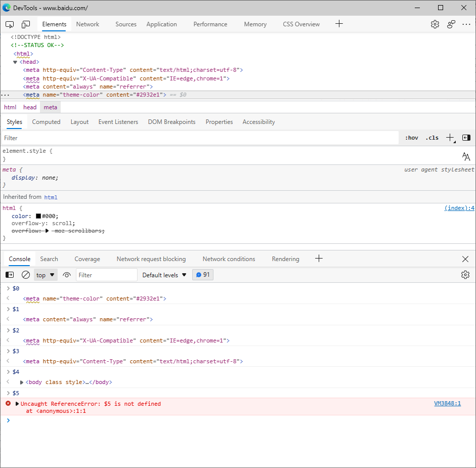Click the black #000 color swatch
476x468 pixels.
[x=38, y=216]
